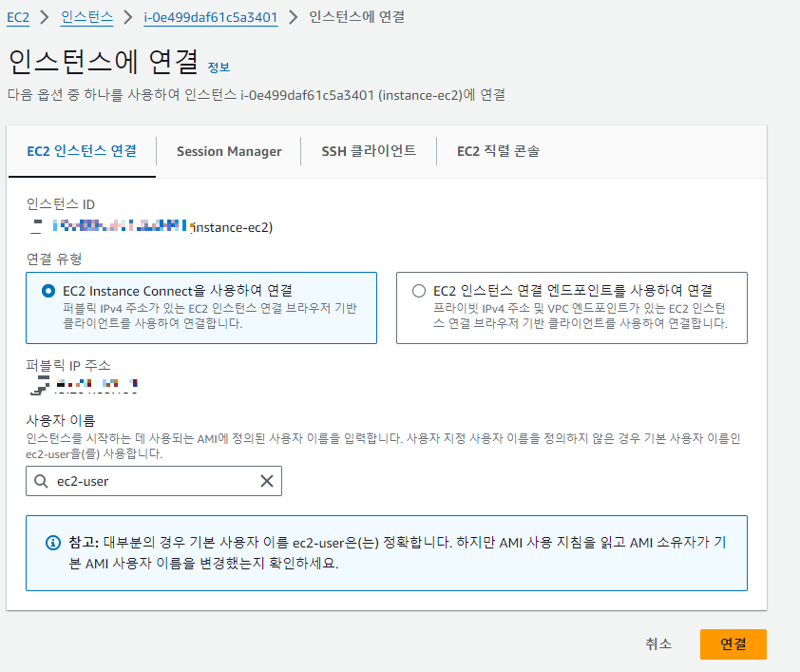Screen dimensions: 800x672
Task: Click the 정보 info link
Action: pyautogui.click(x=219, y=67)
